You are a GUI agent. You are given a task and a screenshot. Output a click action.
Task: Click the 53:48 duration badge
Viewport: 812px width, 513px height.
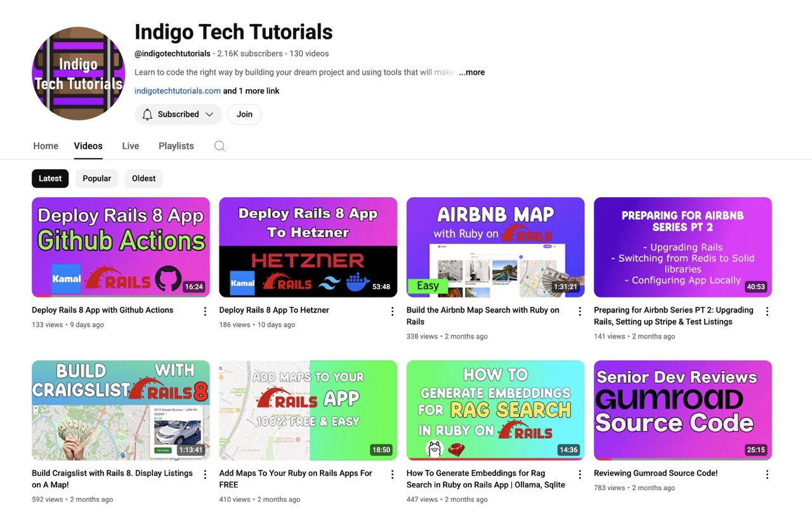coord(381,287)
